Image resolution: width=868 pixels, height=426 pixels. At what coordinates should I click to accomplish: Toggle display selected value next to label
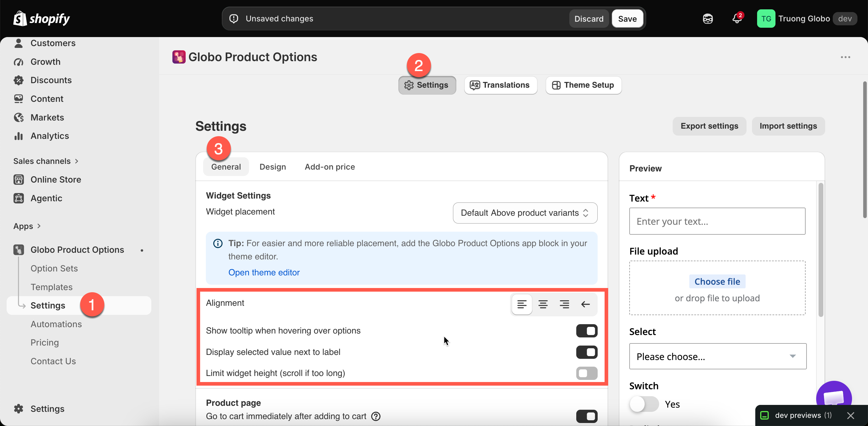click(587, 352)
